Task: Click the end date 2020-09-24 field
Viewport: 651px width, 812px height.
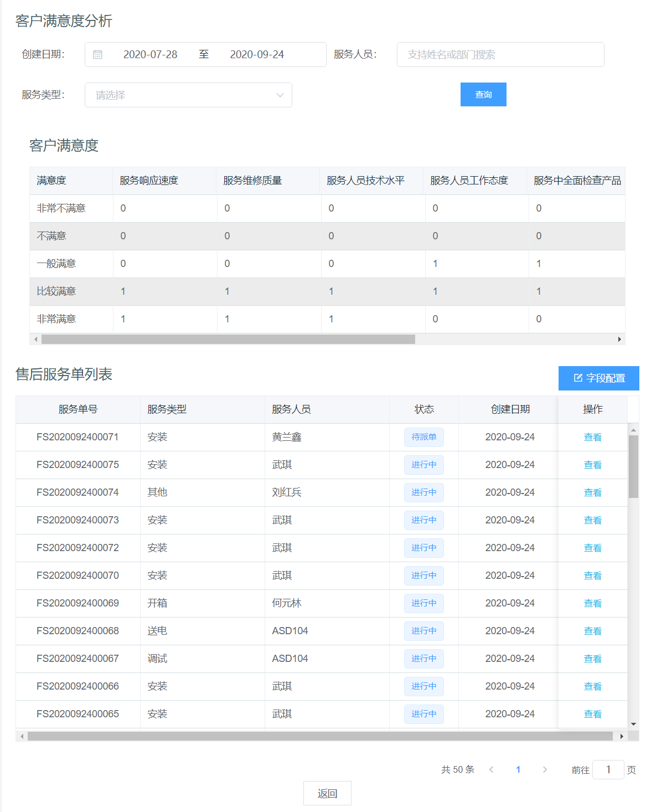Action: point(257,55)
